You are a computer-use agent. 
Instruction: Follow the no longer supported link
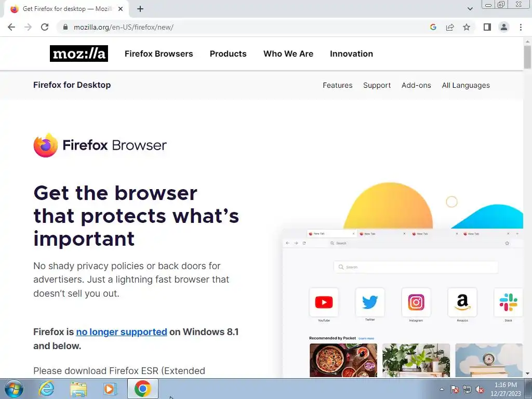click(122, 332)
